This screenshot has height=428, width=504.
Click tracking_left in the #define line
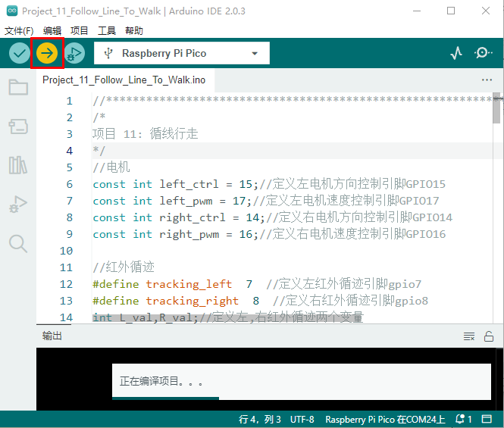pos(189,284)
